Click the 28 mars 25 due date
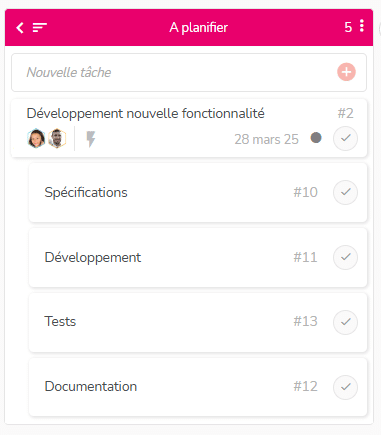 point(266,139)
